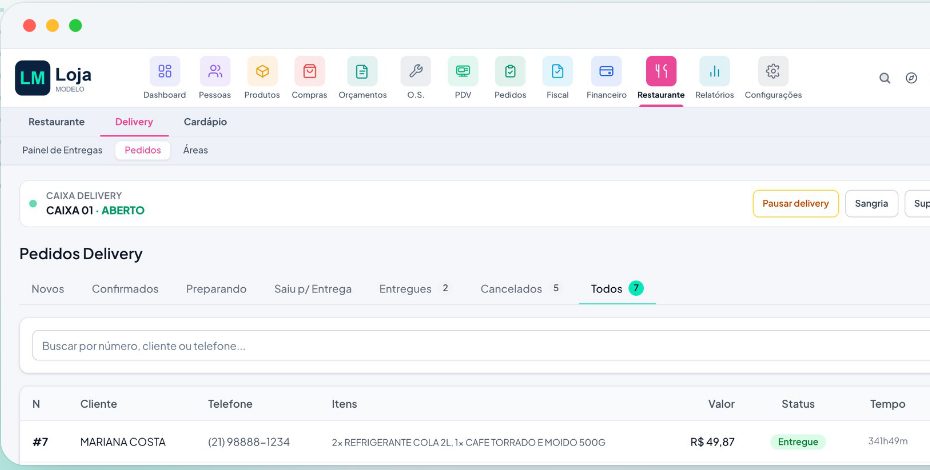
Task: Open the Financeiro card icon
Action: pos(606,71)
